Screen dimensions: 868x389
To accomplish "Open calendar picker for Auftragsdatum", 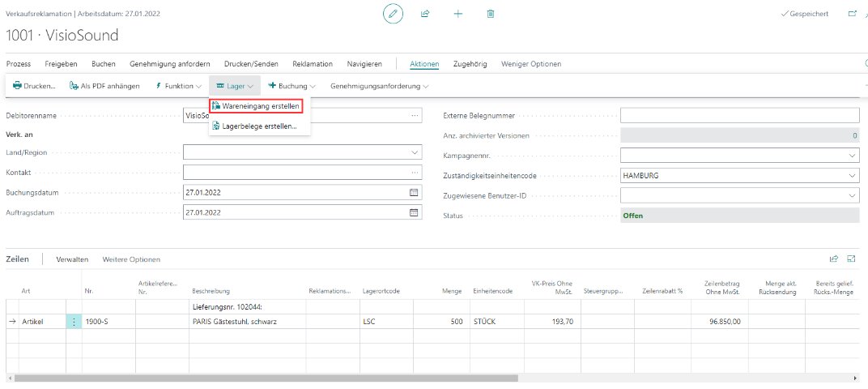I will pos(415,212).
